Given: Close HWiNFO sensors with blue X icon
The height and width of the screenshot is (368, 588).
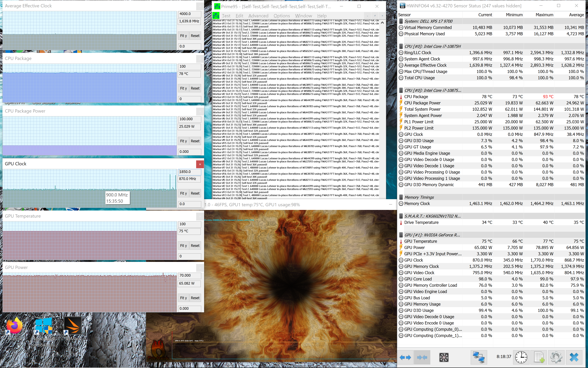Looking at the screenshot, I should tap(574, 357).
